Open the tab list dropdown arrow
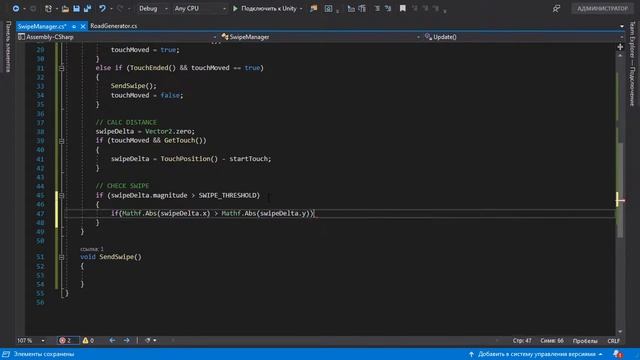Screen dimensions: 640x360 (622, 26)
